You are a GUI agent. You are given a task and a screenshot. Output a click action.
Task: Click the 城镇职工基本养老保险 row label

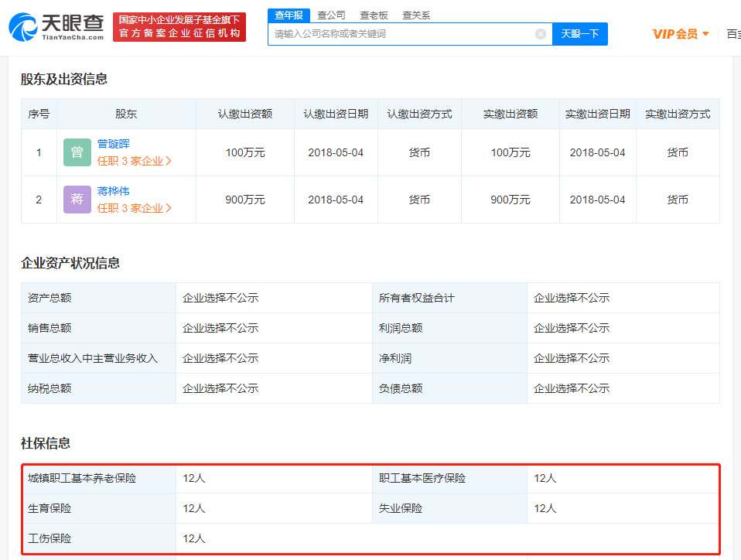[82, 478]
